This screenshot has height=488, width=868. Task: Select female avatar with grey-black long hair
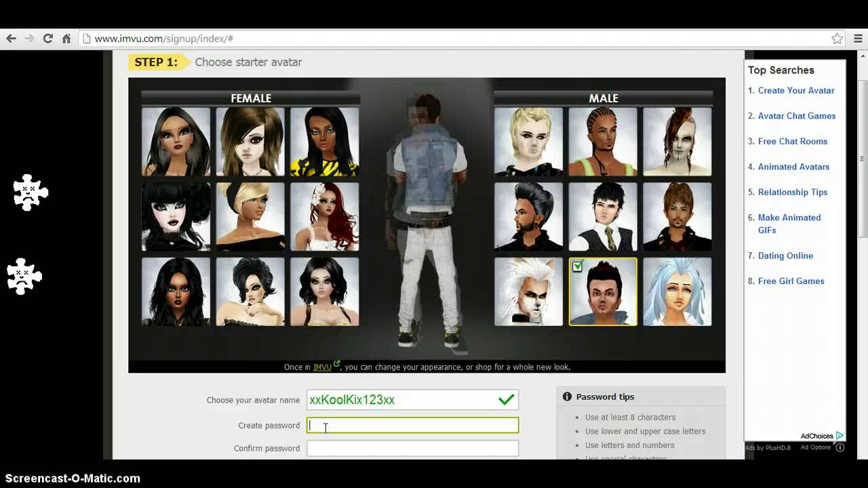[x=176, y=142]
